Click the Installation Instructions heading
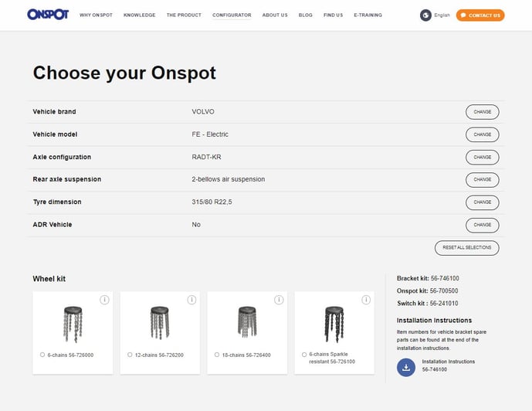 (434, 321)
